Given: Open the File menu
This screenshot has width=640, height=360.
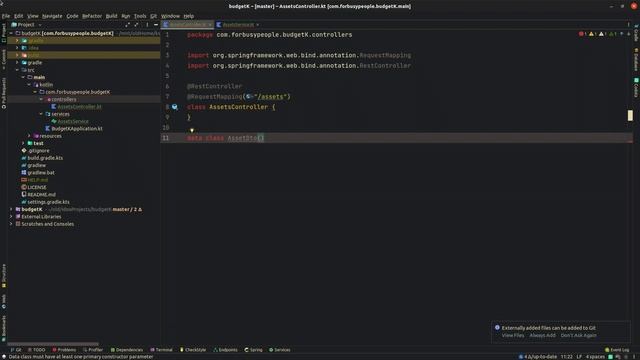Looking at the screenshot, I should [x=6, y=16].
